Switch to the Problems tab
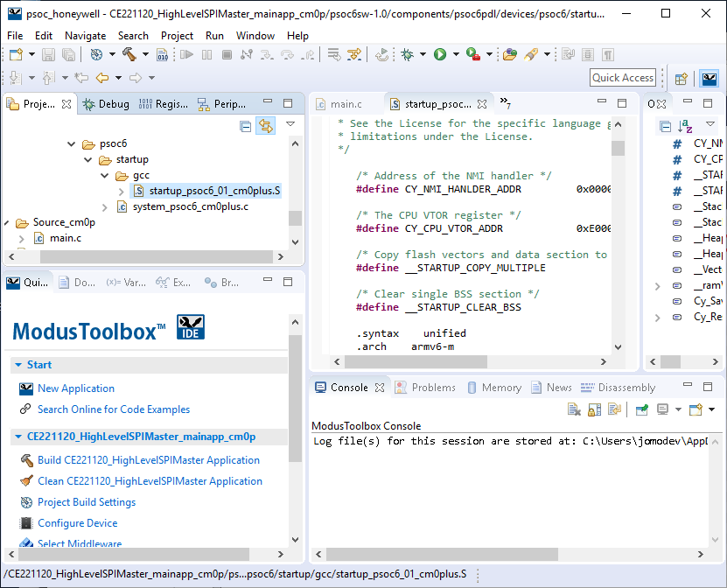 pyautogui.click(x=433, y=388)
